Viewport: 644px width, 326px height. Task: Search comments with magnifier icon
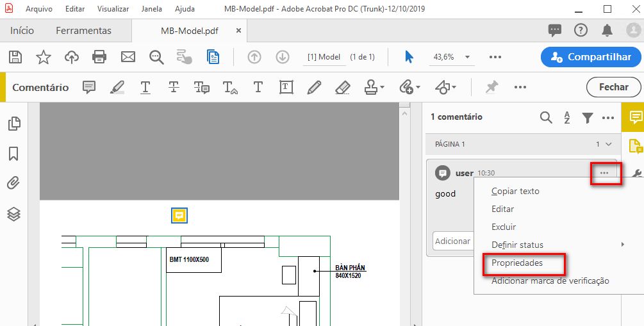coord(545,117)
